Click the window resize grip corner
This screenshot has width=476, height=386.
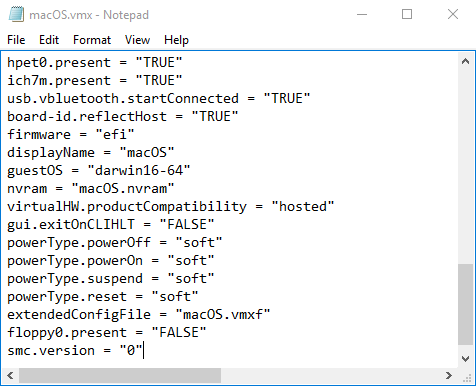point(467,376)
